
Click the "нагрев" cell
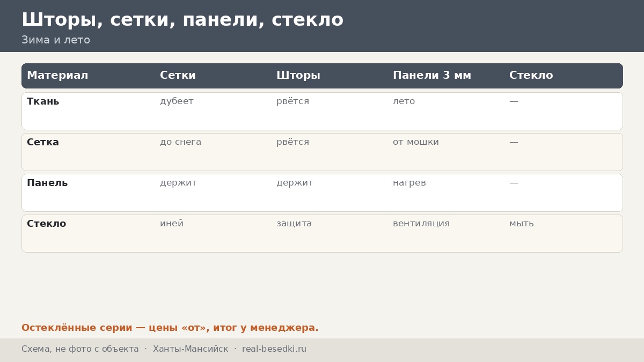(409, 183)
